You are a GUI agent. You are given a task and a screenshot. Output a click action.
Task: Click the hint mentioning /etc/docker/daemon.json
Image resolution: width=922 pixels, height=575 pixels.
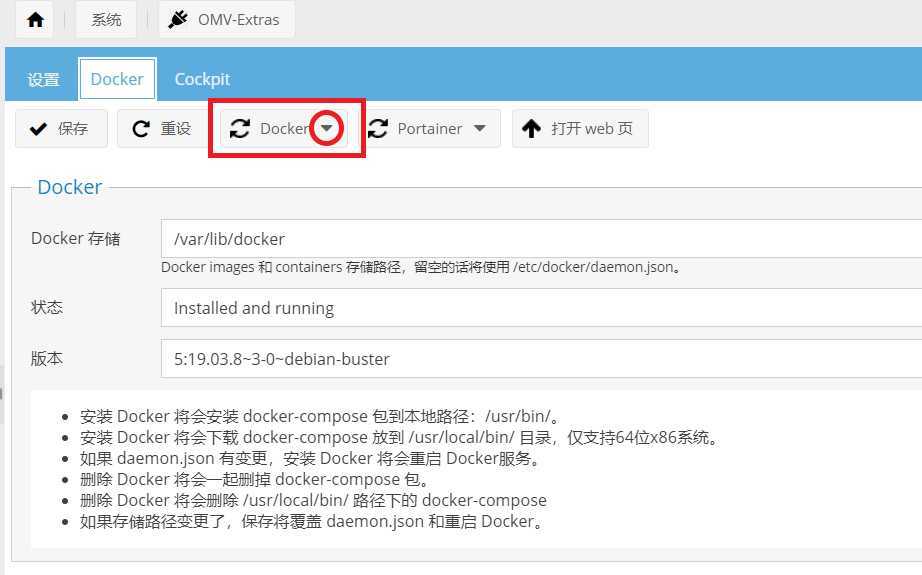(x=421, y=267)
